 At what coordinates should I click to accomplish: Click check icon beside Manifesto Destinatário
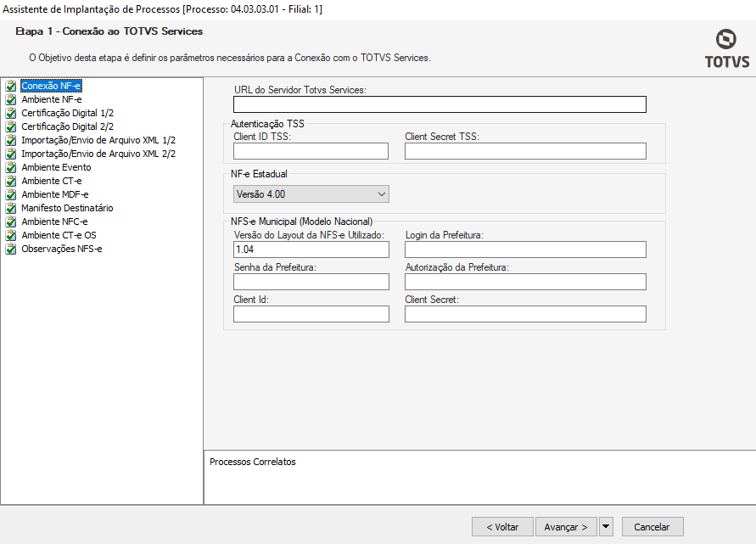pyautogui.click(x=11, y=208)
